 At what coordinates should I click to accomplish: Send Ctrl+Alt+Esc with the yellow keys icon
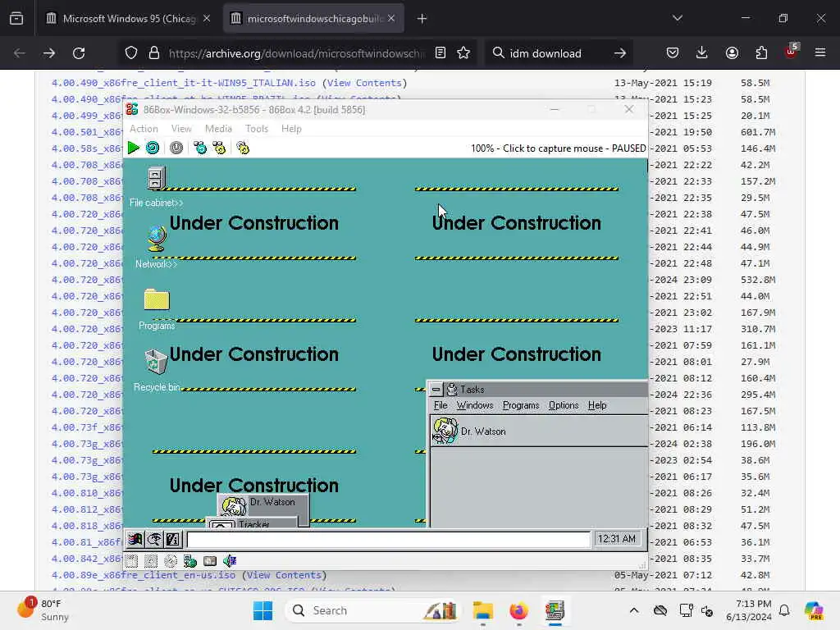tap(220, 148)
